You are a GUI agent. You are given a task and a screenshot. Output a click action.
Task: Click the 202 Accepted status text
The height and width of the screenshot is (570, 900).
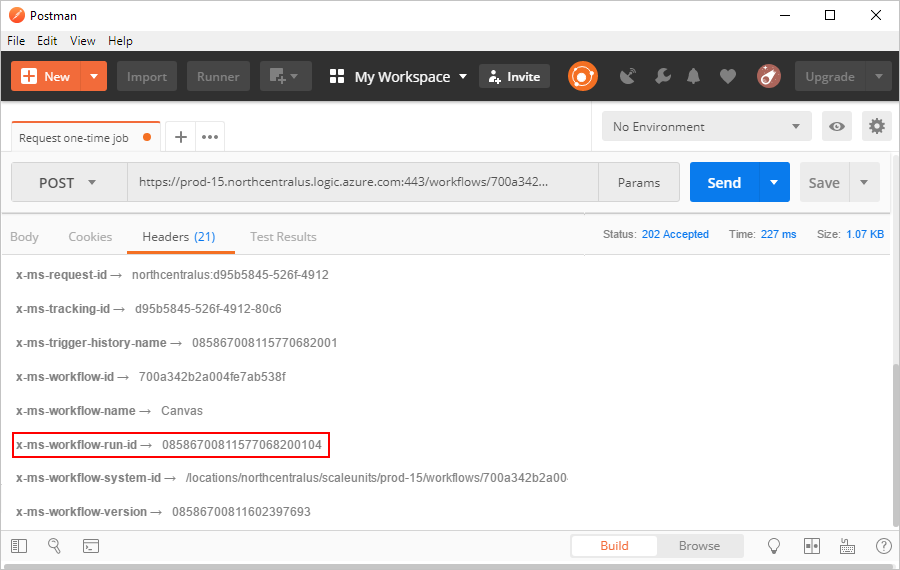coord(675,234)
